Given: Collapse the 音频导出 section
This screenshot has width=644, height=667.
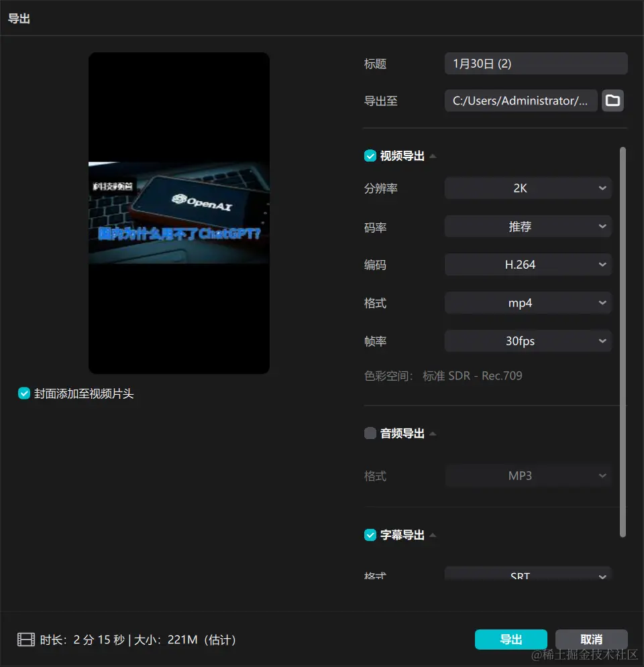Looking at the screenshot, I should click(433, 432).
